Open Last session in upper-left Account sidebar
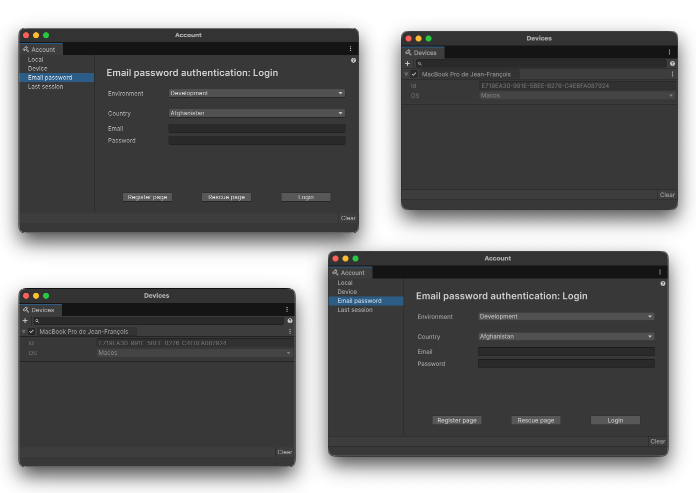The width and height of the screenshot is (696, 493). click(x=45, y=87)
